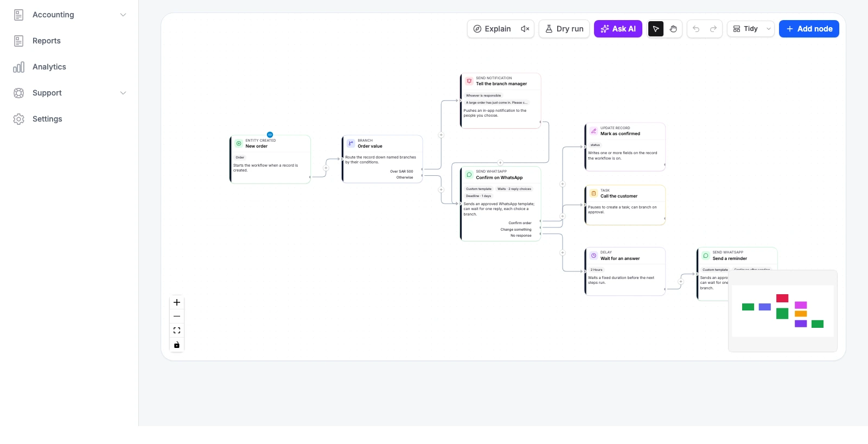Zoom out with the minus control
868x444 pixels.
177,316
